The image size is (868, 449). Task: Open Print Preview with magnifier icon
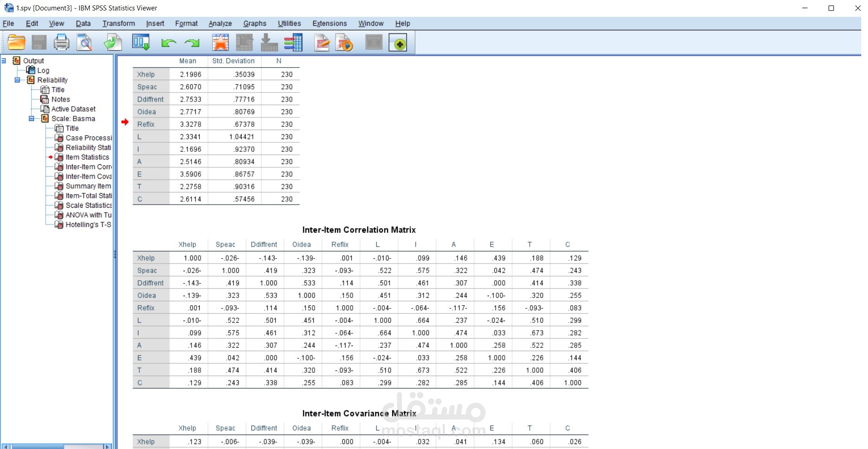[84, 43]
